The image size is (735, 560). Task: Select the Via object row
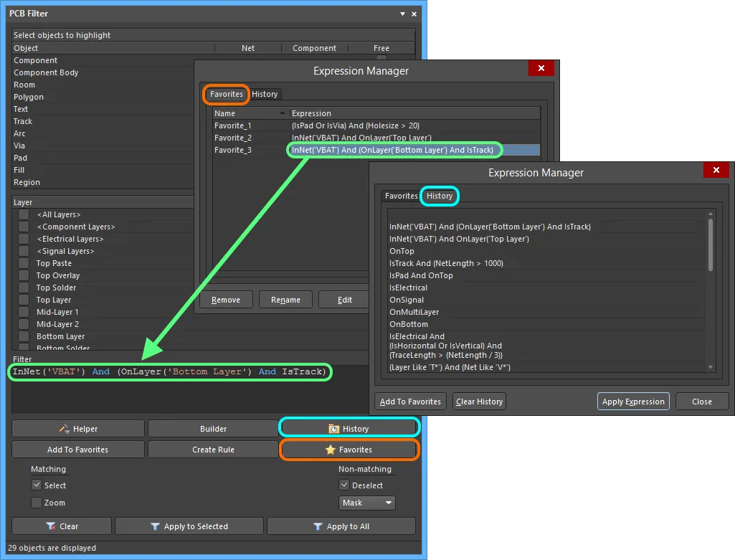point(103,146)
